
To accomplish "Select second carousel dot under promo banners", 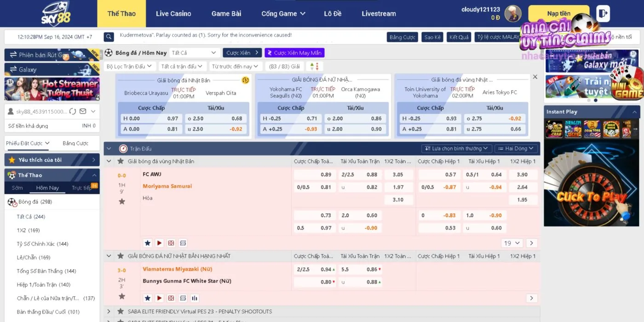I will 596,100.
